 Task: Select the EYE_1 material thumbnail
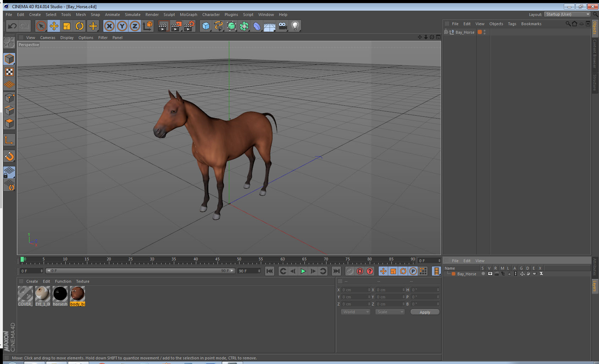tap(43, 296)
